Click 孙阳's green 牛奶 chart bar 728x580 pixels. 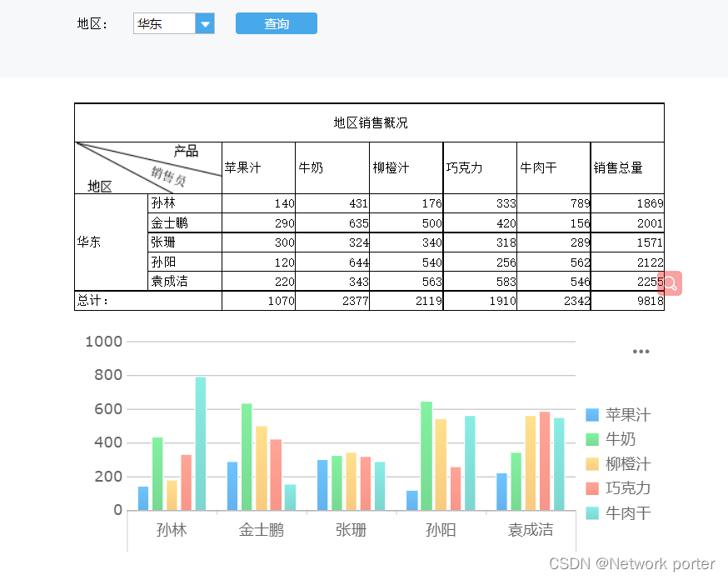tap(426, 456)
